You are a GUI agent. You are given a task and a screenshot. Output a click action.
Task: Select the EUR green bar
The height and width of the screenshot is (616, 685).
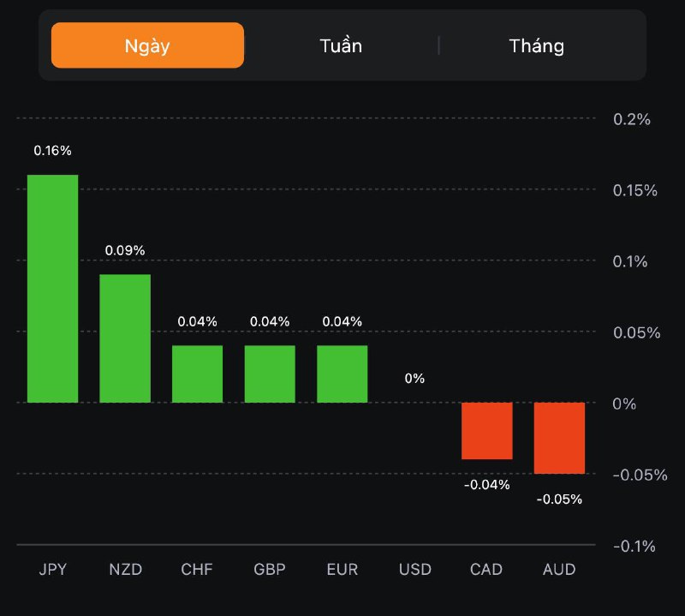point(342,374)
